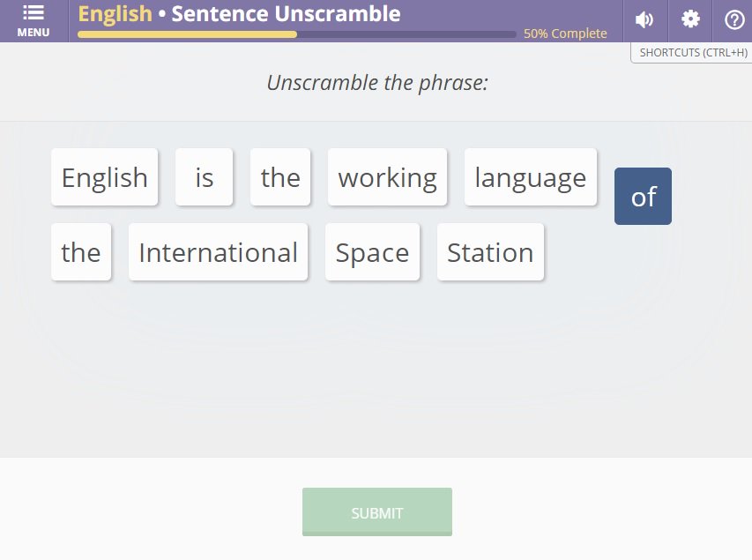The width and height of the screenshot is (752, 560).
Task: Select the word tile "is"
Action: 205,177
